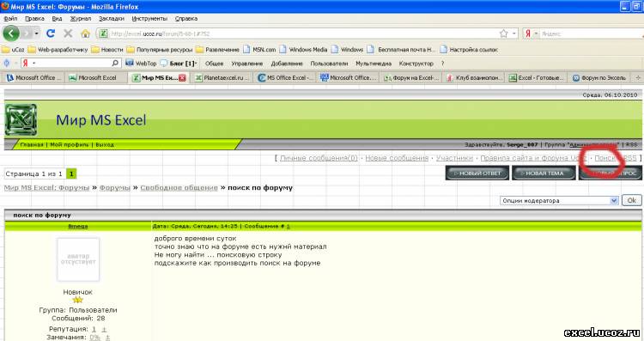Open the Поиск link in forum menu

pos(605,158)
